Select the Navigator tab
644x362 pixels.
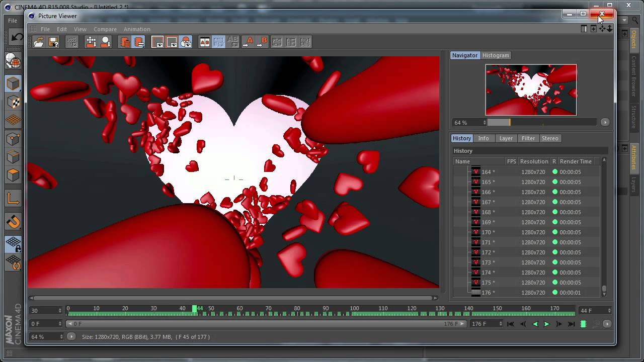click(x=465, y=55)
